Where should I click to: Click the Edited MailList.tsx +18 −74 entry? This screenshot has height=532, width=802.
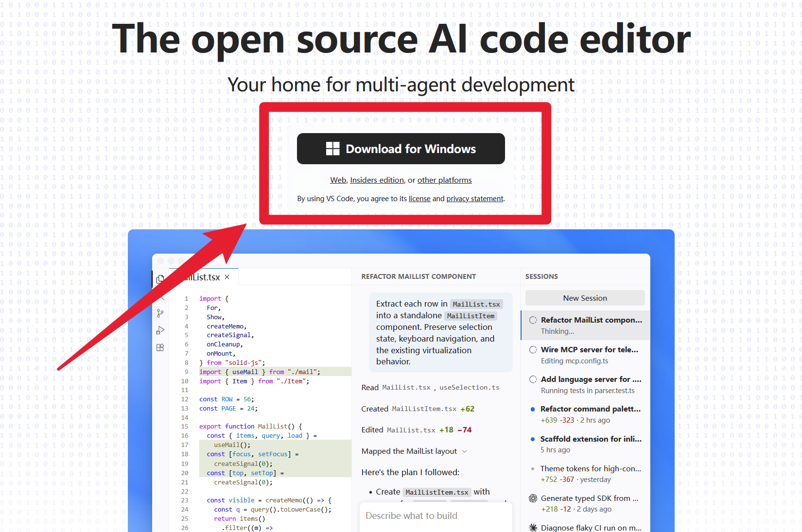coord(417,430)
